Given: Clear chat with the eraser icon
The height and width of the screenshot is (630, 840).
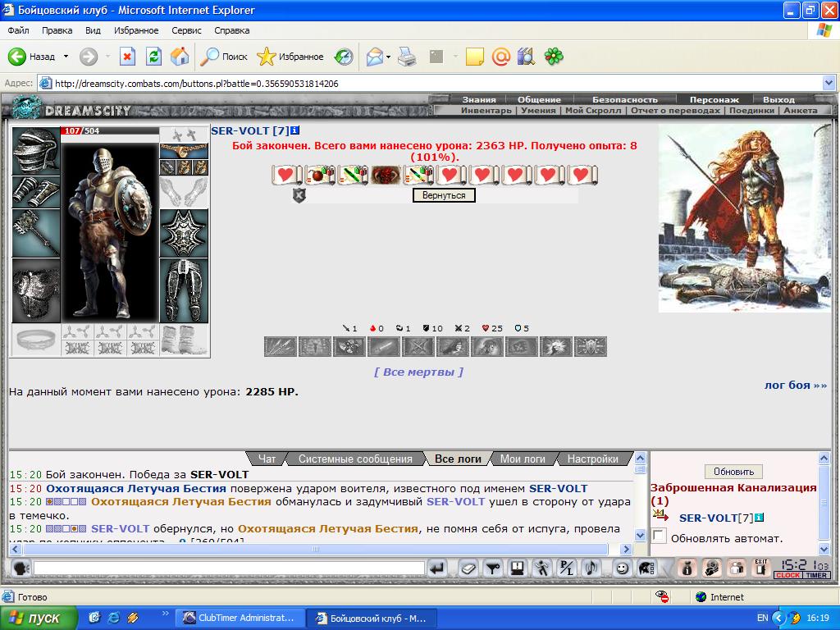Looking at the screenshot, I should pyautogui.click(x=468, y=568).
